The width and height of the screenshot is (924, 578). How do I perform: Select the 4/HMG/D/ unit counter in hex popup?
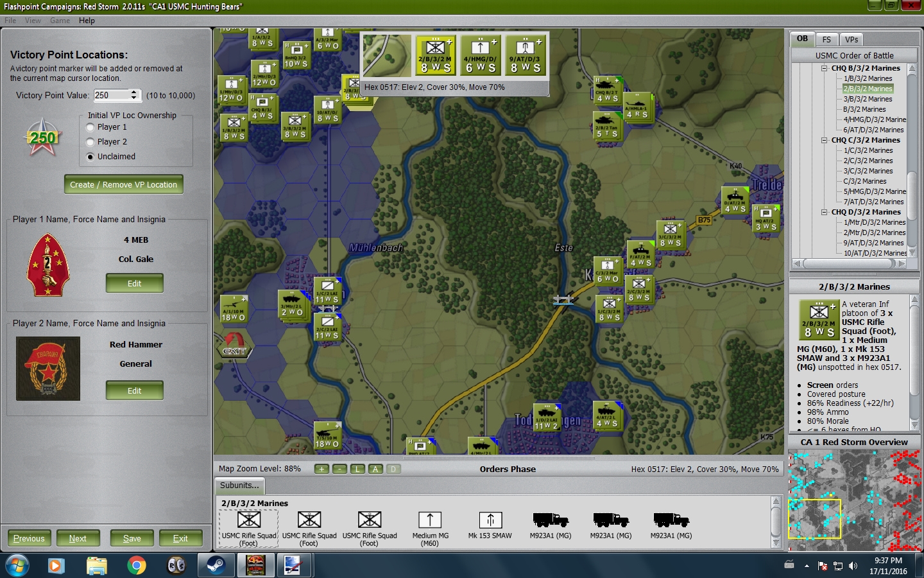pos(481,55)
